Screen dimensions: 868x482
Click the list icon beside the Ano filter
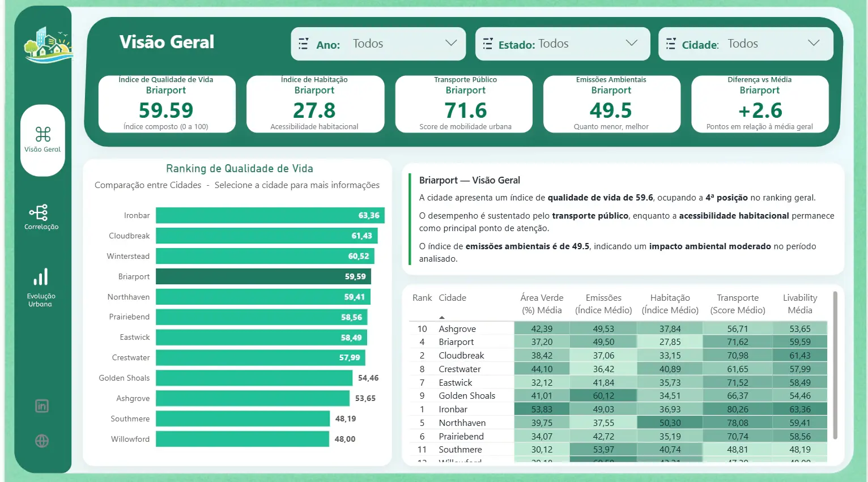pos(304,44)
